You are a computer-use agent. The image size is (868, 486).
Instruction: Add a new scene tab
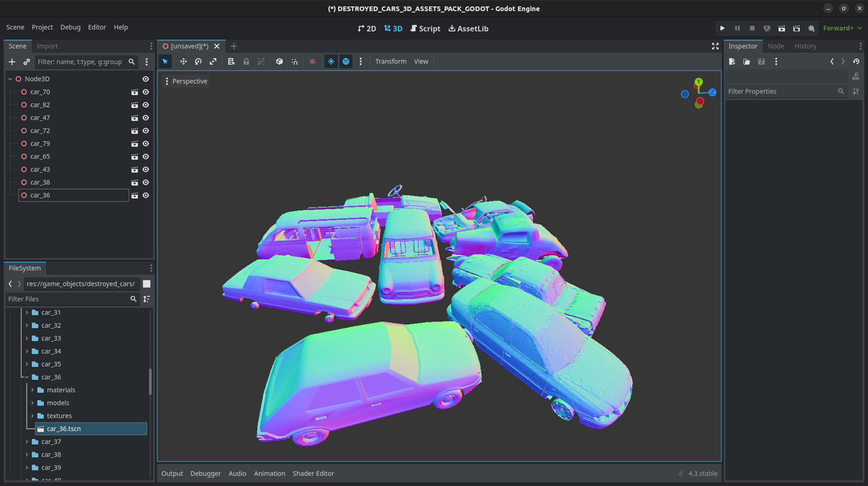[x=234, y=46]
